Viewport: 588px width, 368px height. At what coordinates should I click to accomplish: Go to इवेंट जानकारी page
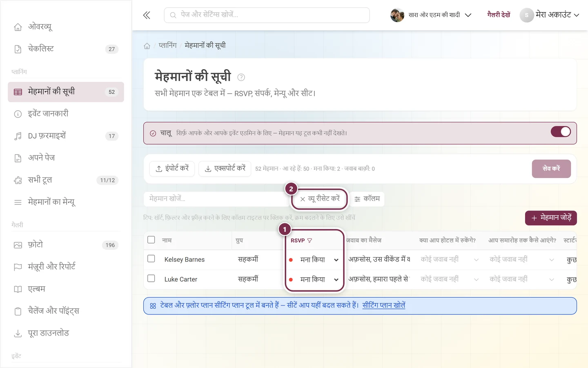pos(66,114)
